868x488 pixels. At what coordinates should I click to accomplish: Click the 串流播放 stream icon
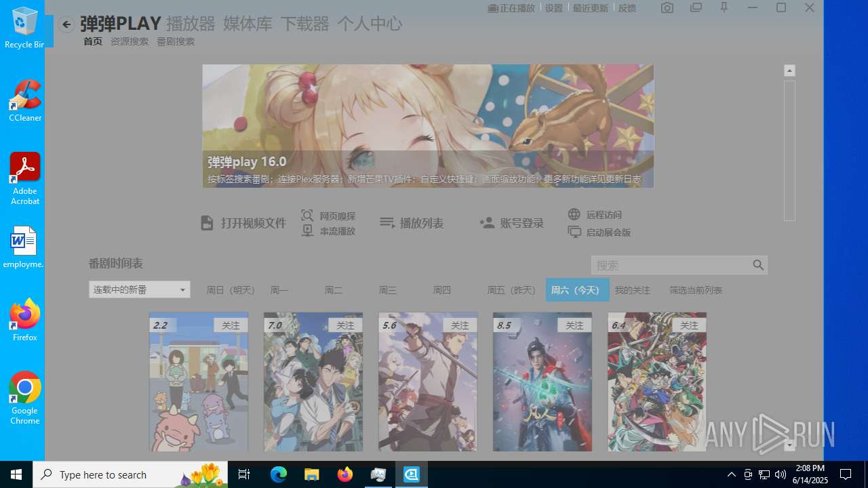coord(307,231)
